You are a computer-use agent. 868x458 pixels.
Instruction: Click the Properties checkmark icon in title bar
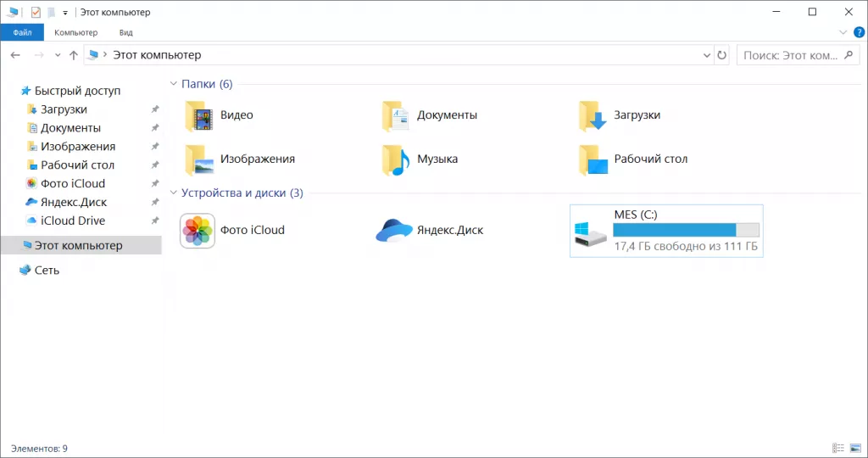click(36, 12)
